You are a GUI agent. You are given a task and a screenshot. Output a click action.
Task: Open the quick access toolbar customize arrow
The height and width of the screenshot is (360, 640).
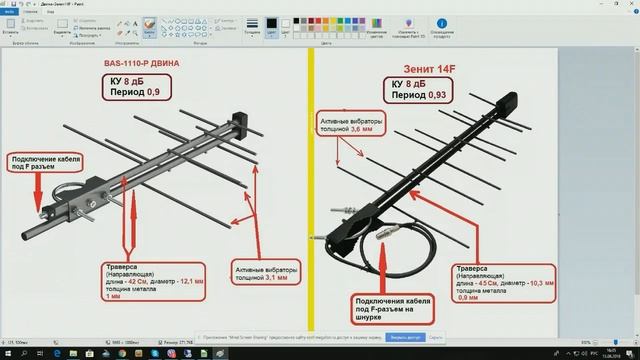tap(35, 4)
